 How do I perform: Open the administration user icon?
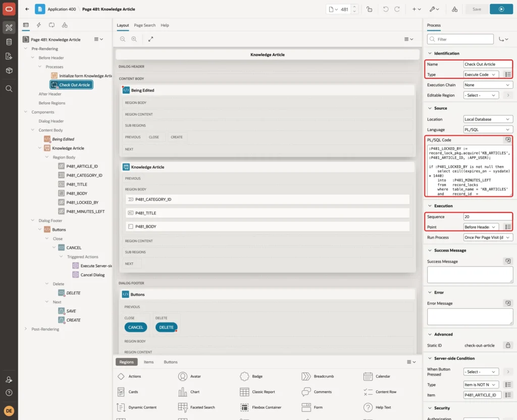click(x=9, y=380)
